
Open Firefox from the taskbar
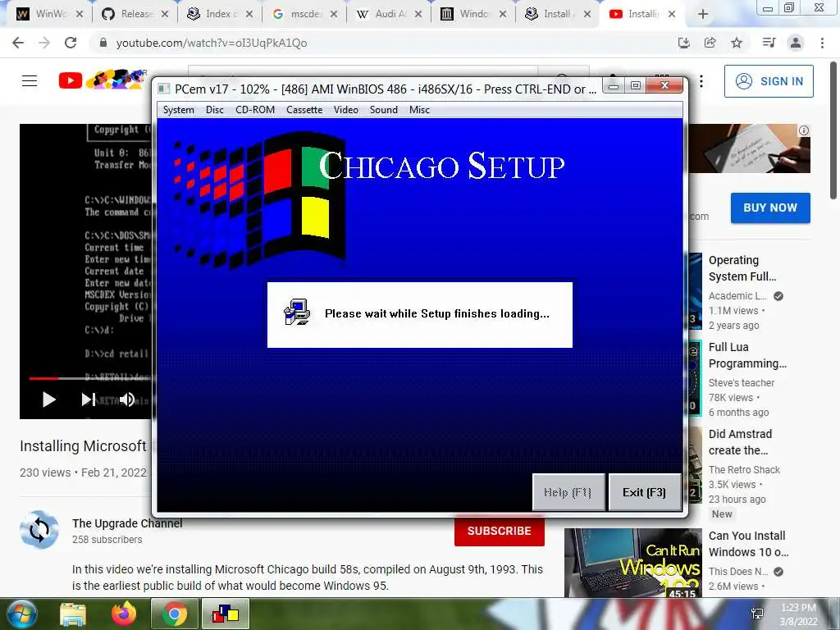tap(124, 614)
